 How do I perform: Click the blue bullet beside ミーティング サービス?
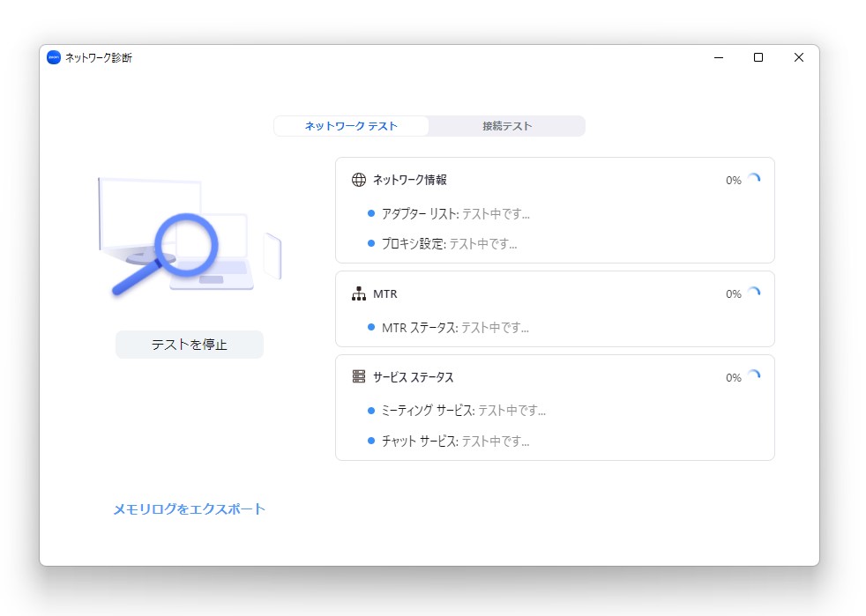point(371,410)
